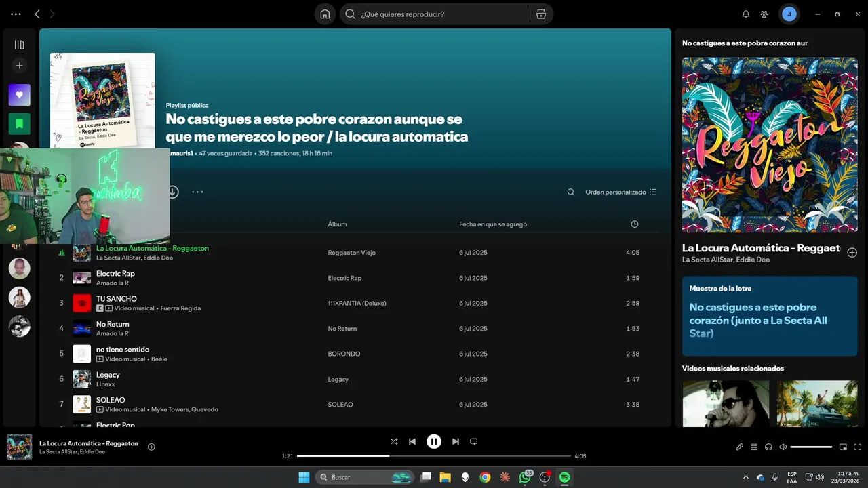The width and height of the screenshot is (868, 488).
Task: Enter full screen mode icon
Action: pos(857,447)
